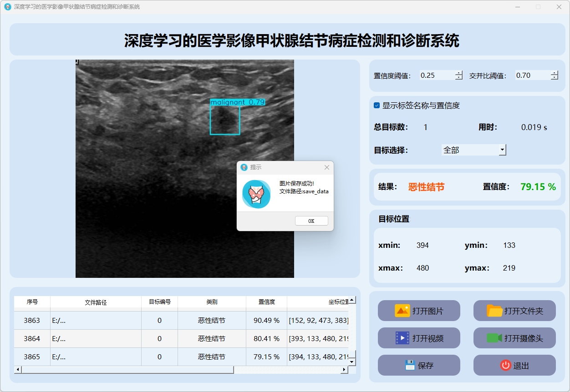The width and height of the screenshot is (570, 392).
Task: Click the red power exit icon
Action: (x=505, y=365)
